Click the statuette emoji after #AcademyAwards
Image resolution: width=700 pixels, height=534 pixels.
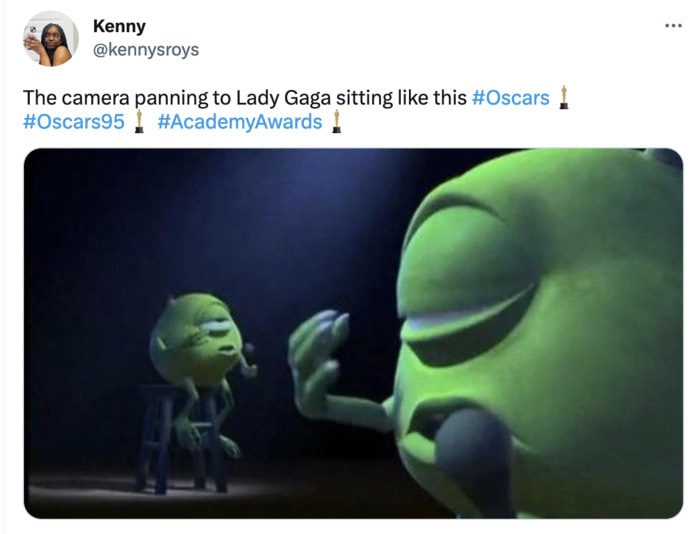(x=337, y=121)
